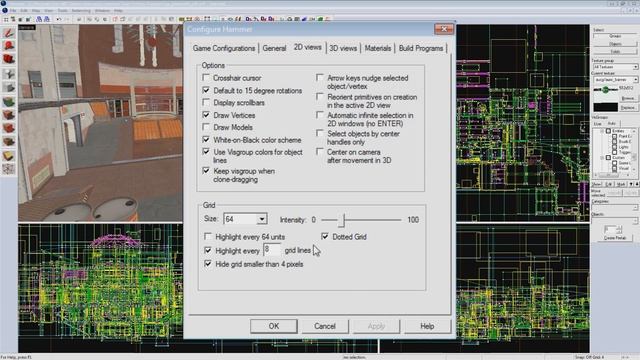
Task: Collapse the Entities visgroup tree node
Action: pyautogui.click(x=602, y=131)
